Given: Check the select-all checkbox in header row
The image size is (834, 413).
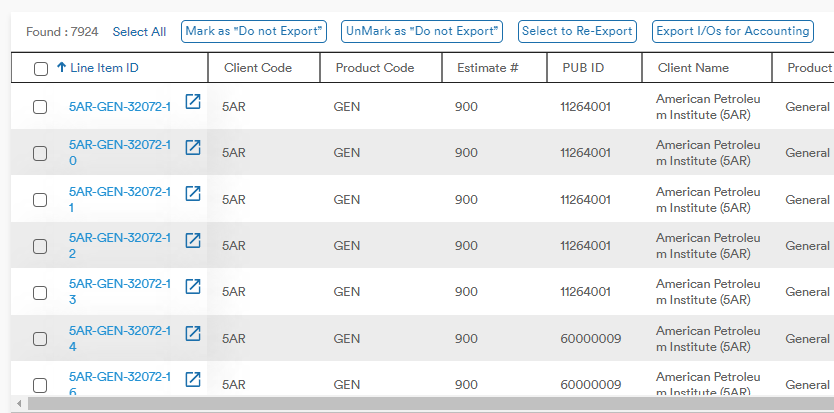Looking at the screenshot, I should 40,69.
